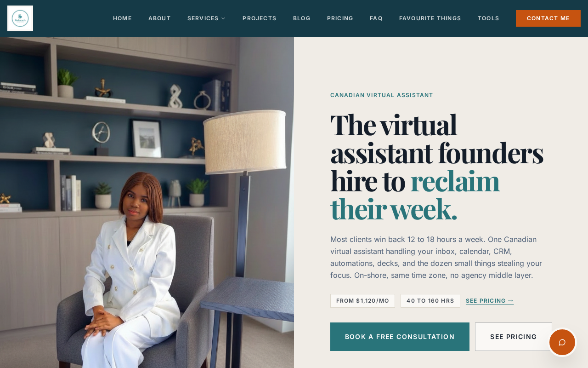588x368 pixels.
Task: Follow the See Pricing arrow link
Action: (x=490, y=301)
